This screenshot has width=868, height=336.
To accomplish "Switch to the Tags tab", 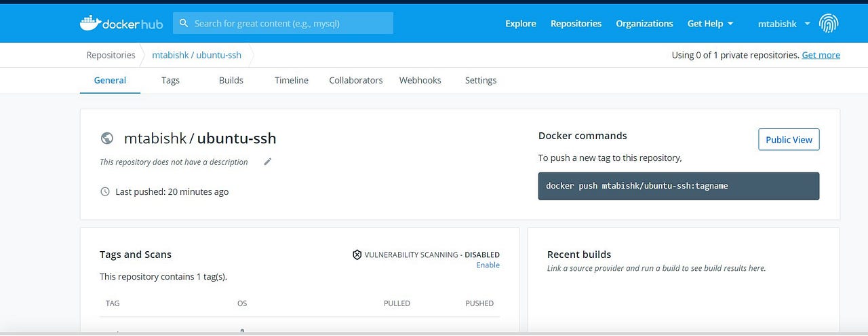I will 170,80.
